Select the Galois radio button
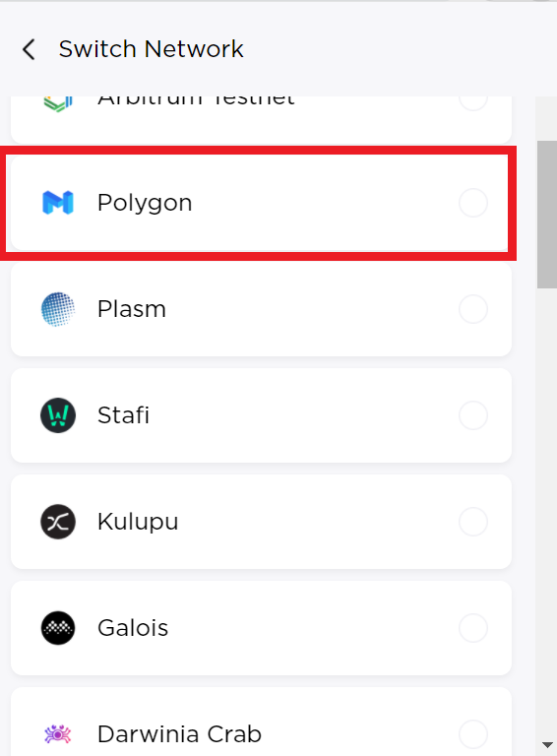Viewport: 557px width, 756px height. point(473,628)
